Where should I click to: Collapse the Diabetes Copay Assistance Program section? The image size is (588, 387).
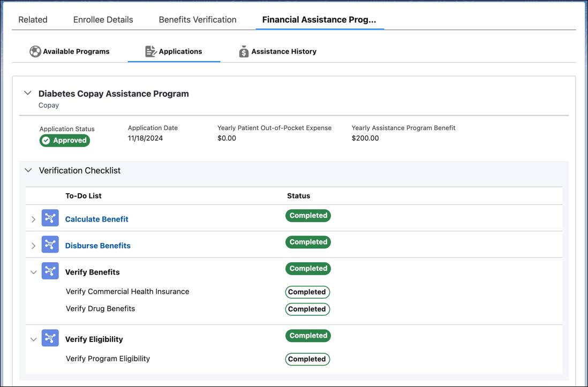(x=28, y=93)
